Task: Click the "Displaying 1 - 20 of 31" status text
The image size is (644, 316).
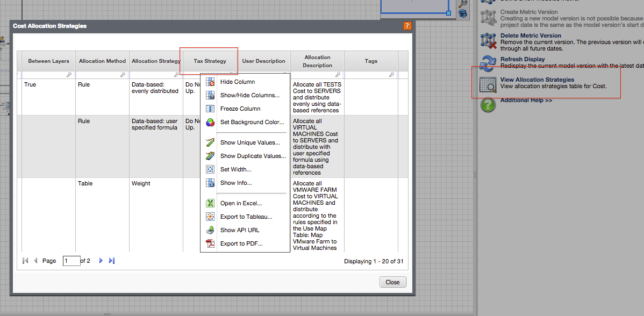Action: pos(374,261)
